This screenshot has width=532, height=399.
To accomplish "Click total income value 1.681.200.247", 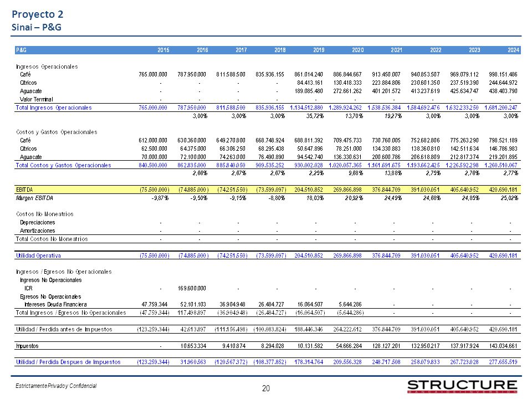I will point(501,108).
